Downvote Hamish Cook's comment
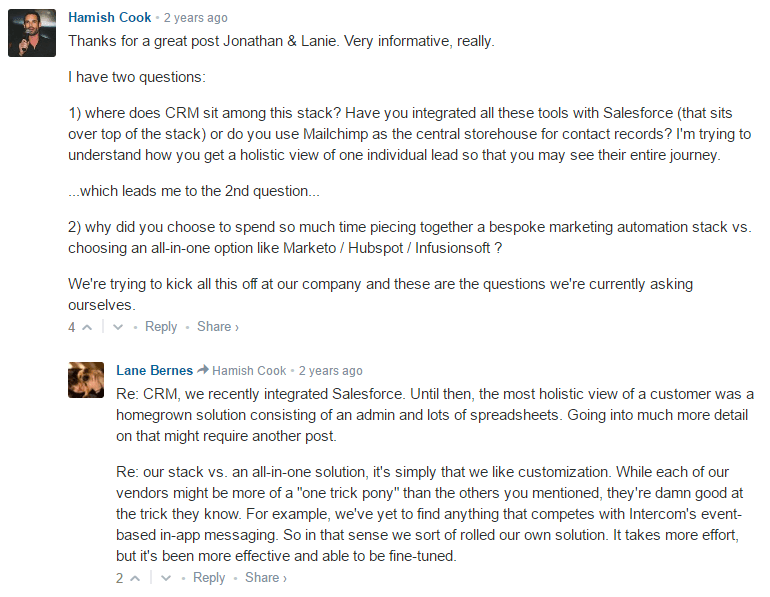Viewport: 770px width, 597px height. (x=118, y=327)
